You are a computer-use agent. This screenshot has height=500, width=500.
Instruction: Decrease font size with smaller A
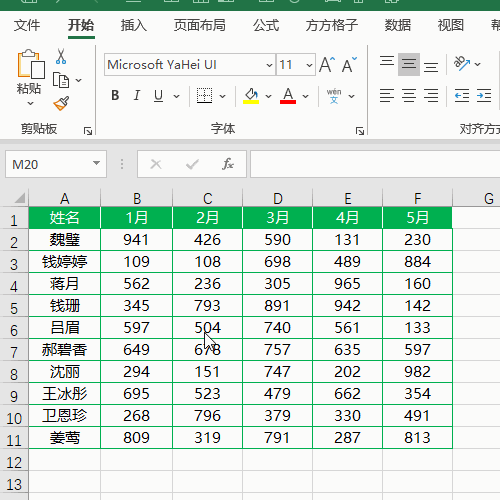click(349, 65)
